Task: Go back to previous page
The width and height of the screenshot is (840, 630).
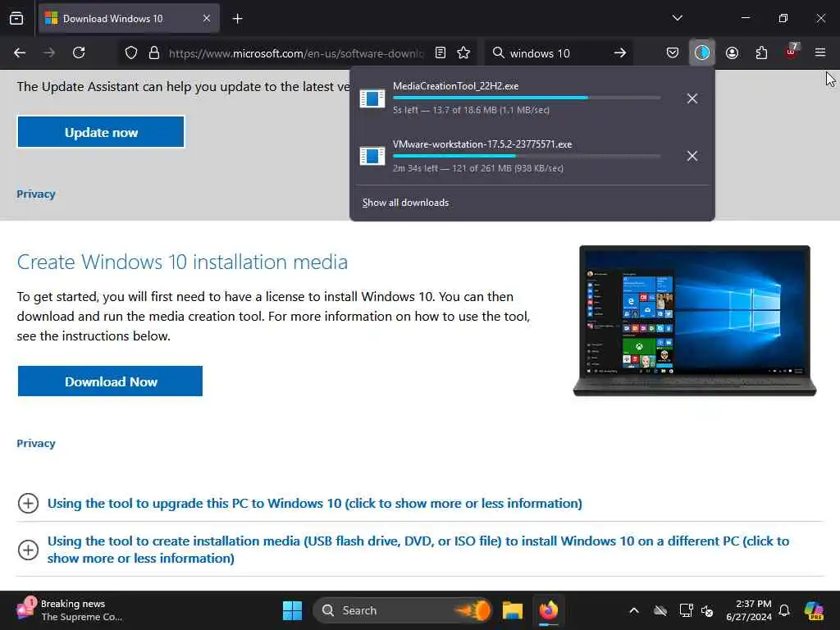Action: [20, 52]
